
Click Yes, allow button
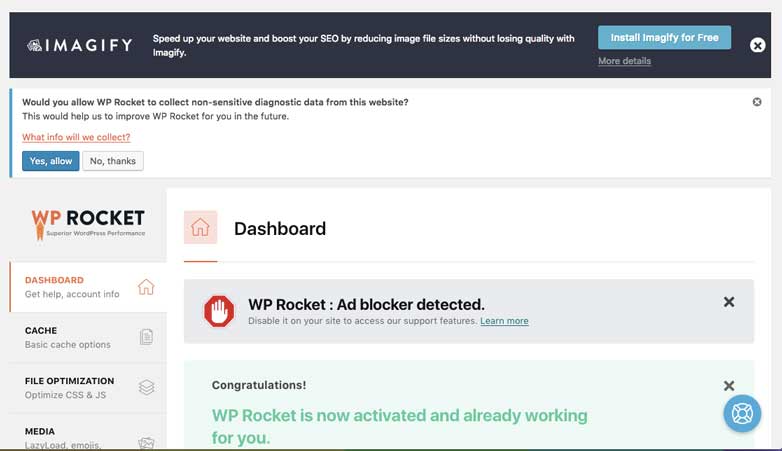pos(50,161)
